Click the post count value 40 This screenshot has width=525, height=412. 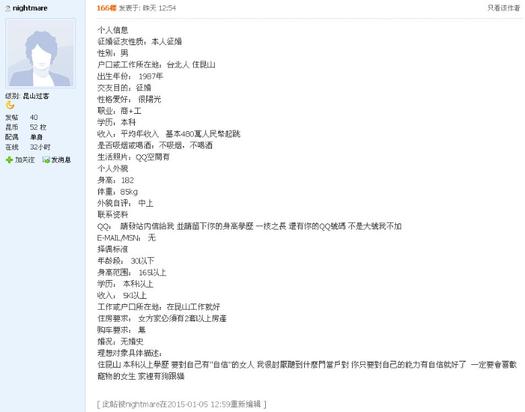click(x=33, y=117)
